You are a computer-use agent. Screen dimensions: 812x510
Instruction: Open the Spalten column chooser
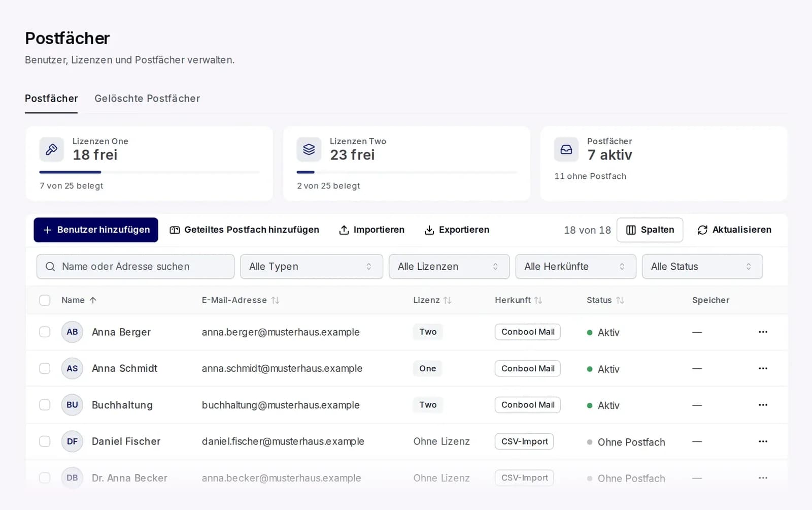coord(650,230)
